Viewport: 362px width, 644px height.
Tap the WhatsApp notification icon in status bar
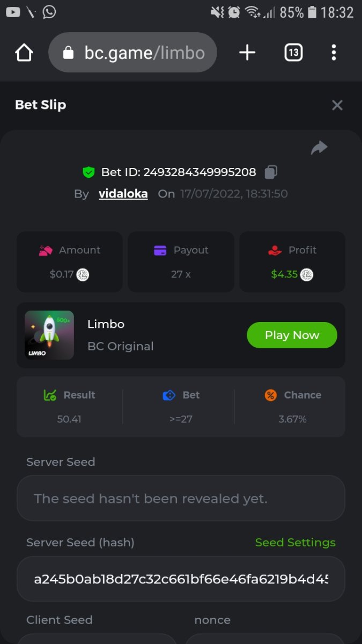[49, 12]
